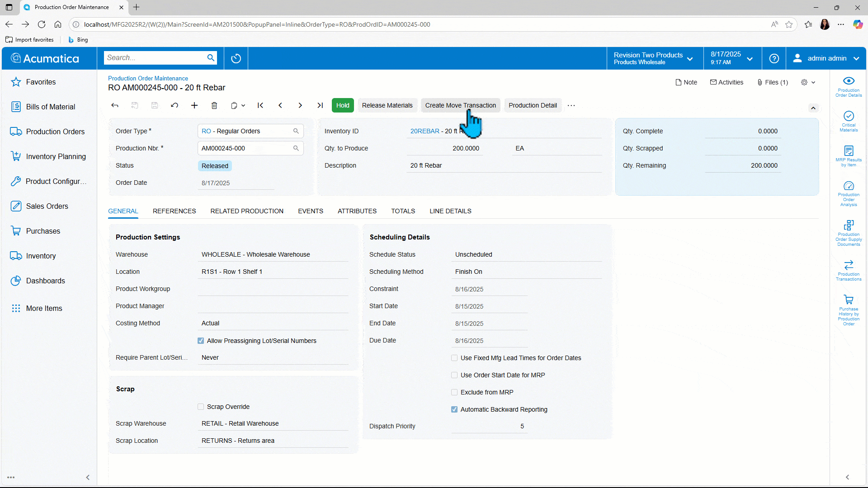Navigate to the last record using toolbar arrow

point(320,105)
